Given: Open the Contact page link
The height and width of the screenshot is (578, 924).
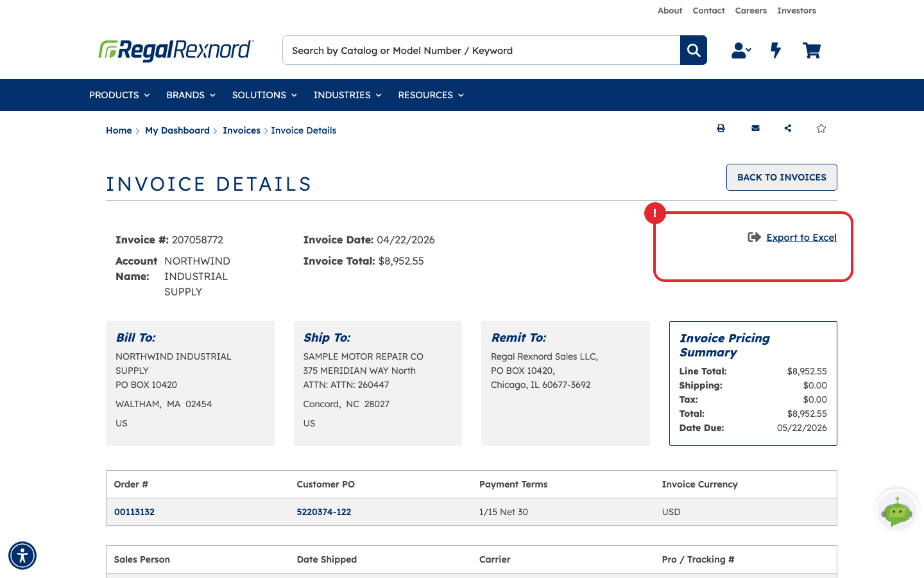Looking at the screenshot, I should [708, 11].
